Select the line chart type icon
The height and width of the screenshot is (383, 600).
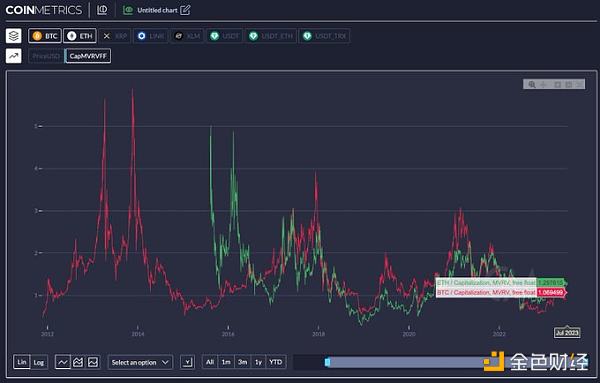coord(63,362)
